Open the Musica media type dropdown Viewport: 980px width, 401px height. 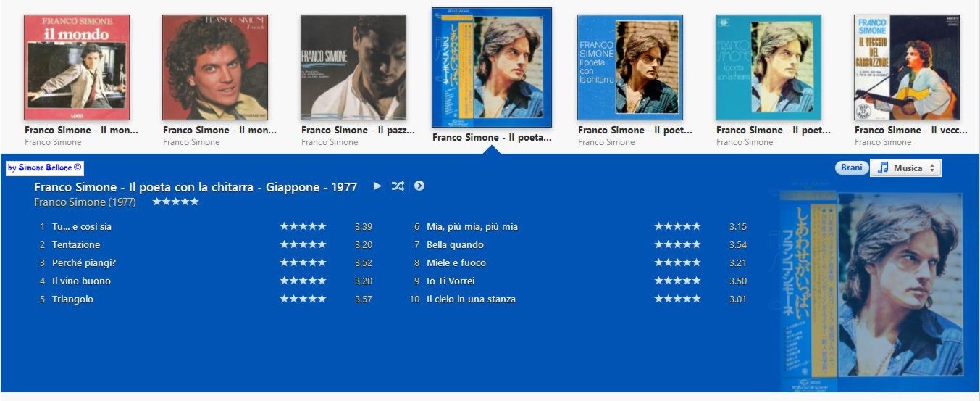(x=905, y=168)
